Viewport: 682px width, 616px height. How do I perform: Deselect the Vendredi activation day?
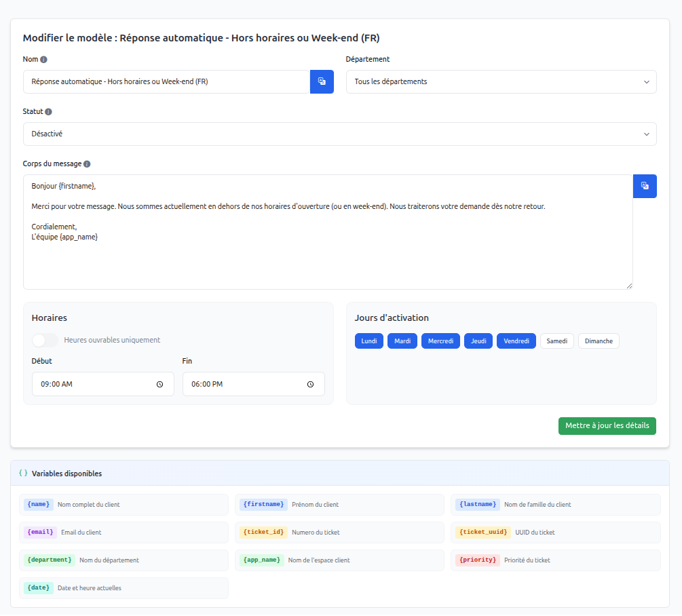pos(516,341)
